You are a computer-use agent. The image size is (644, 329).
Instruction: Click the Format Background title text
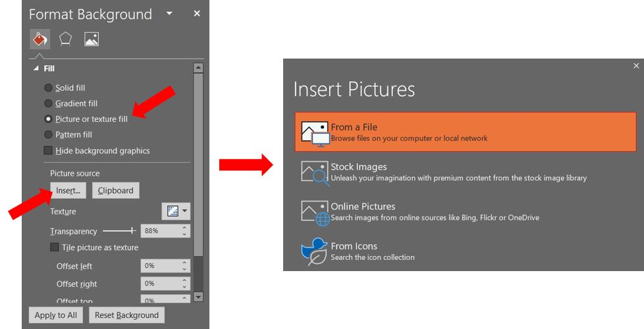click(90, 14)
